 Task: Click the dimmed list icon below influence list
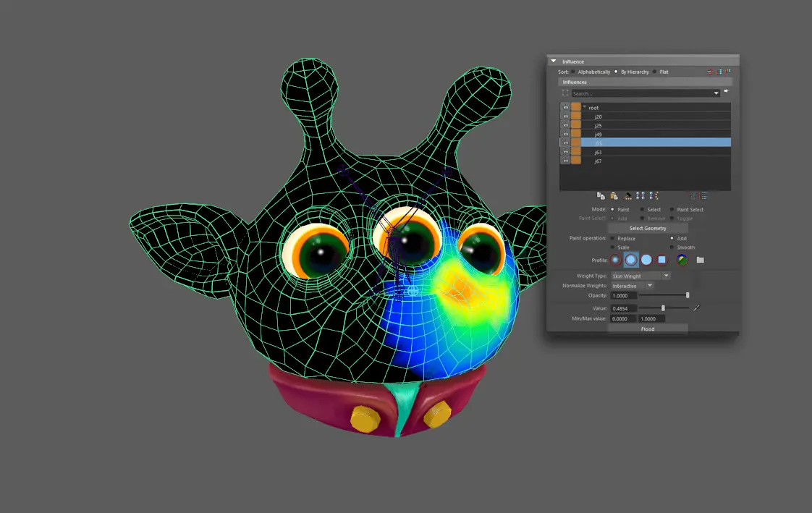pos(693,195)
